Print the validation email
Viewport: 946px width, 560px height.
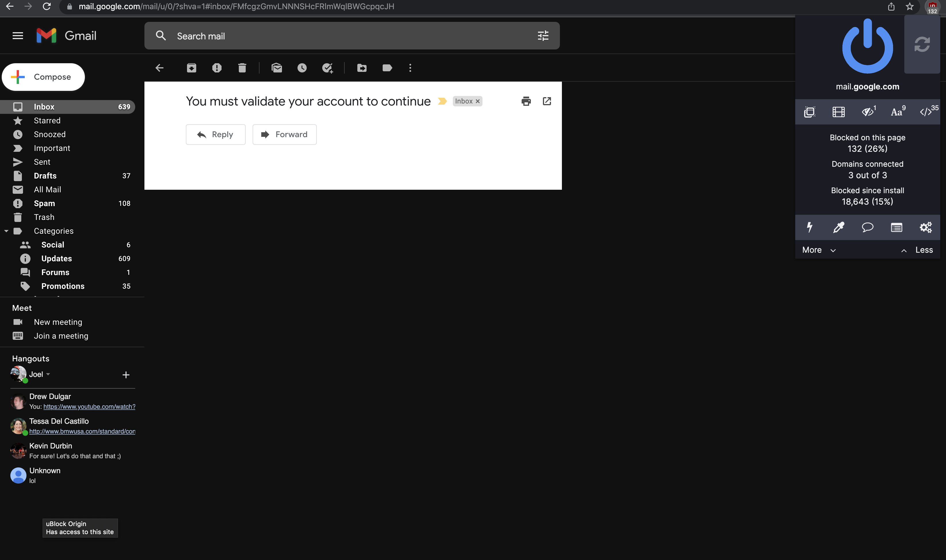pos(526,101)
